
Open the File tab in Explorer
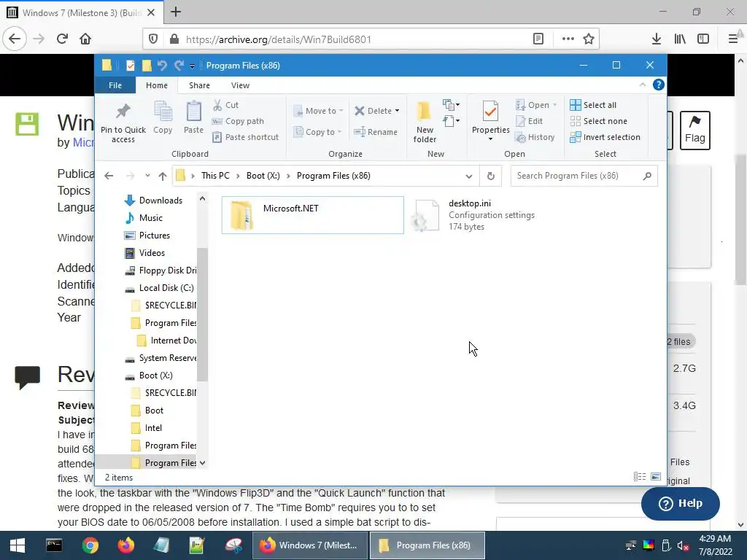point(115,85)
